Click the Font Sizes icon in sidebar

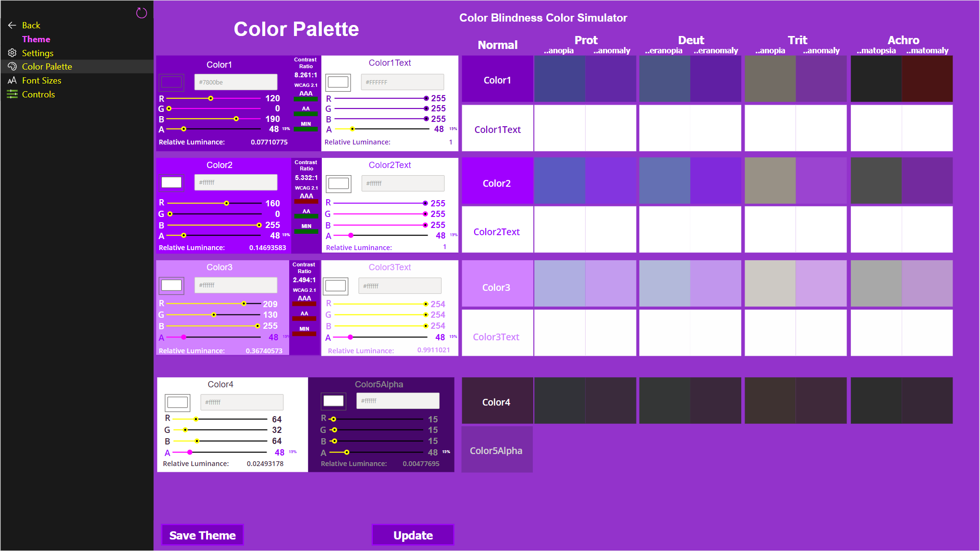click(x=12, y=80)
